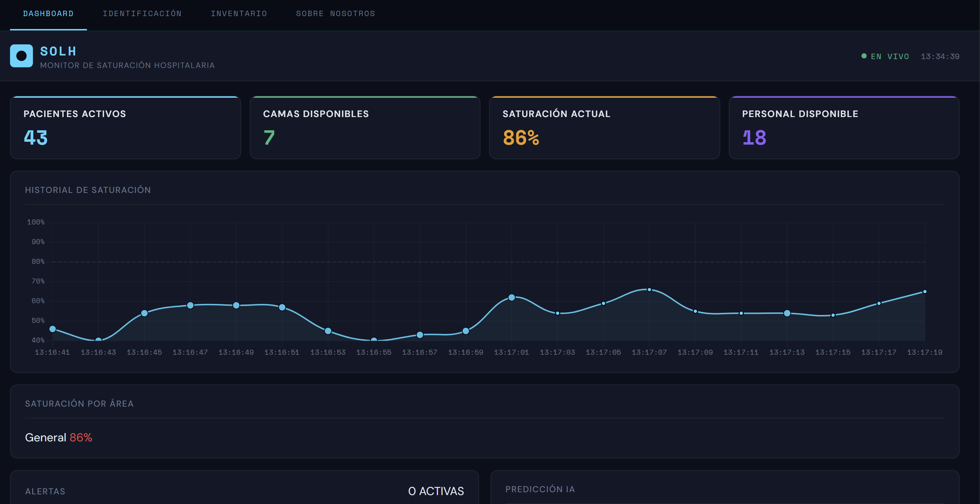Click the 80% axis label
Image resolution: width=980 pixels, height=504 pixels.
38,262
